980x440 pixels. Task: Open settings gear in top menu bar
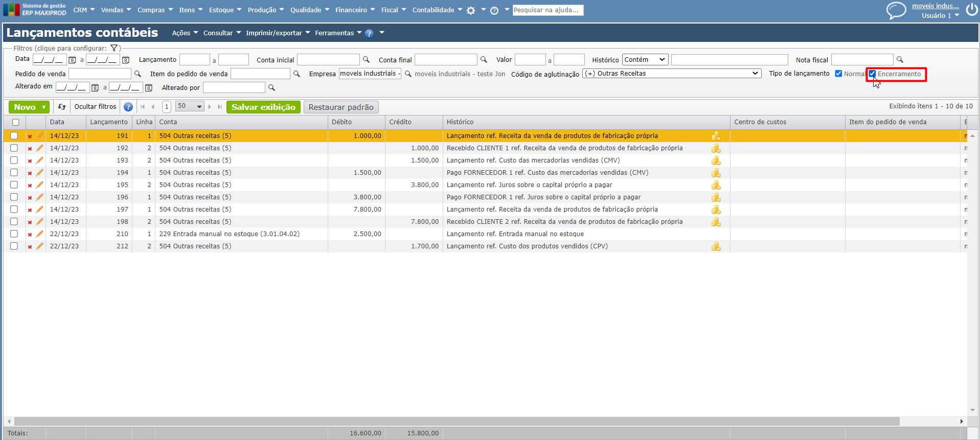(471, 10)
